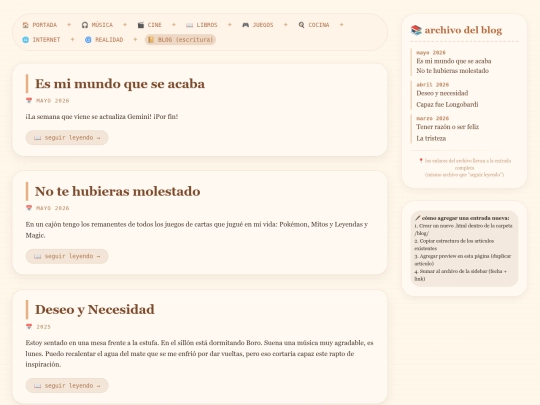Go to the MÚSICA section
Image resolution: width=540 pixels, height=405 pixels.
97,25
